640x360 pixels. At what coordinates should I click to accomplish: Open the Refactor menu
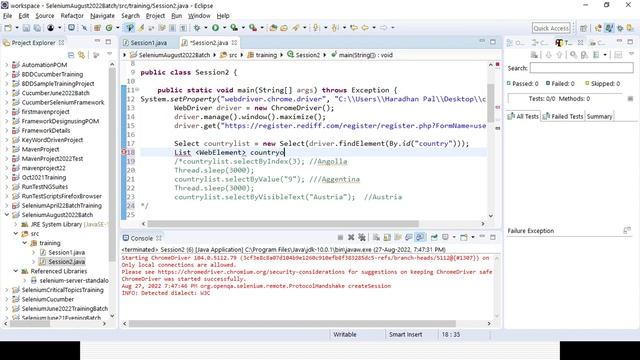72,16
